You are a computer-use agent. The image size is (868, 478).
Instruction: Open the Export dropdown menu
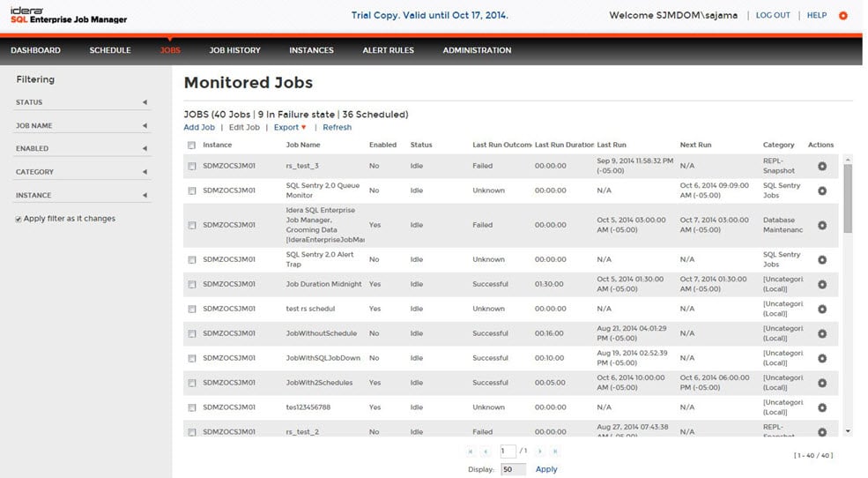pos(290,127)
